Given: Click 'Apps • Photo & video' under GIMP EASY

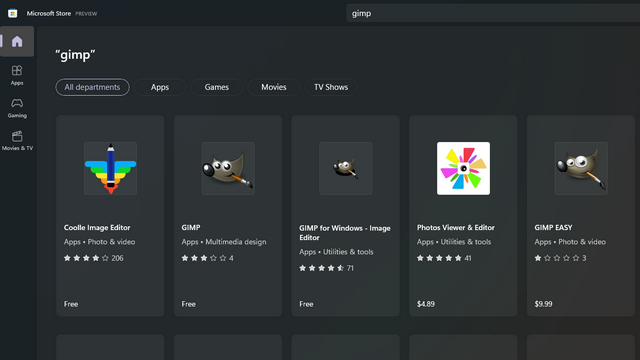Looking at the screenshot, I should 570,242.
